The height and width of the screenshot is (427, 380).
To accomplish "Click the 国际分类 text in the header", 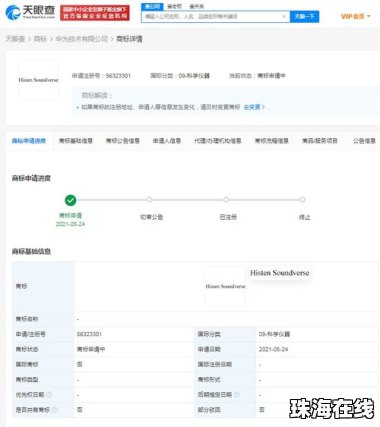I will coord(180,76).
